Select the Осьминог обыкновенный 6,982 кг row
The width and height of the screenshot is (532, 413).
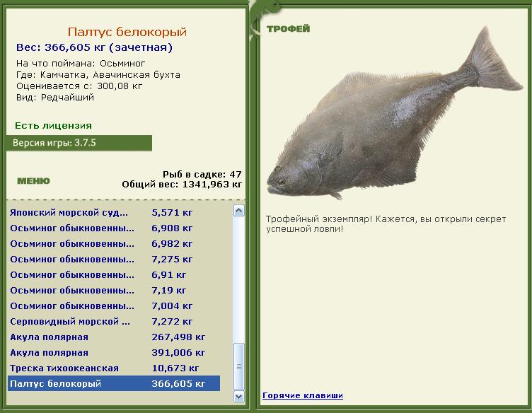coord(114,244)
